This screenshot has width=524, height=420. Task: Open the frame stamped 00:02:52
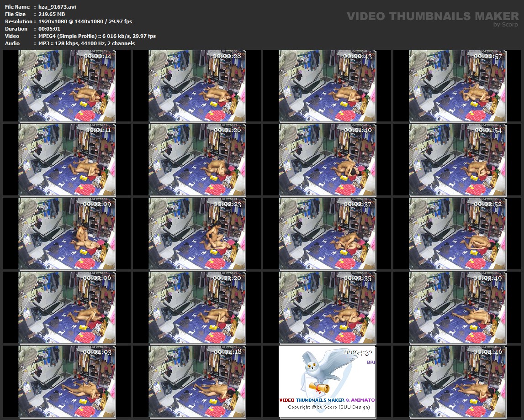[457, 234]
